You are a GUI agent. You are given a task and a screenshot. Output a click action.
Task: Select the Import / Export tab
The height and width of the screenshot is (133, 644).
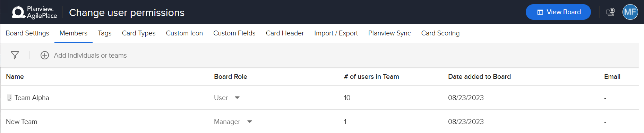(336, 33)
